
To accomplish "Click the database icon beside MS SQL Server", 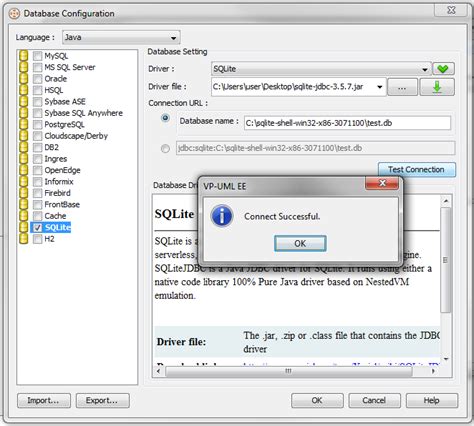I will pos(23,67).
